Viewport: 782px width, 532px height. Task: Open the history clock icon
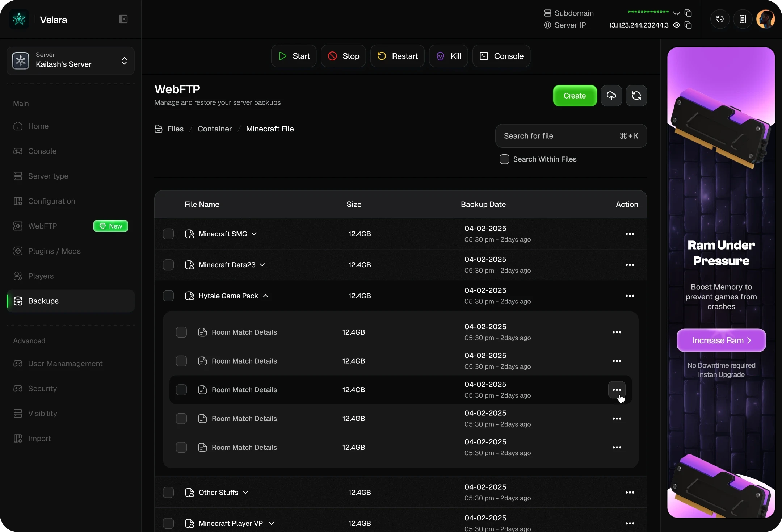720,19
